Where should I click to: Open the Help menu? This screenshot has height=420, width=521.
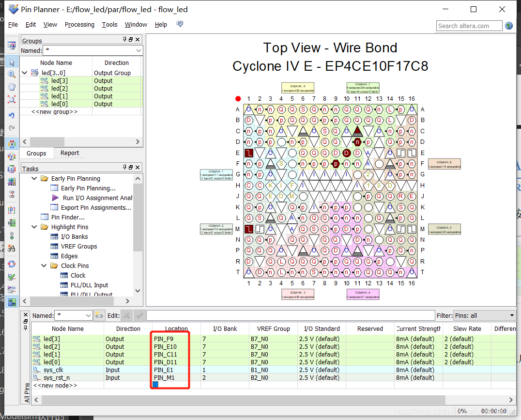pyautogui.click(x=161, y=25)
